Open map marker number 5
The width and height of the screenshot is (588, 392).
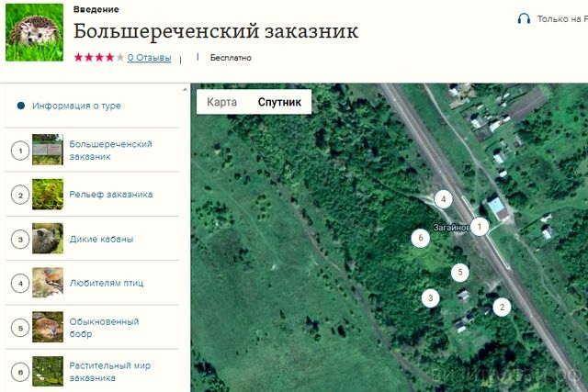coord(460,273)
